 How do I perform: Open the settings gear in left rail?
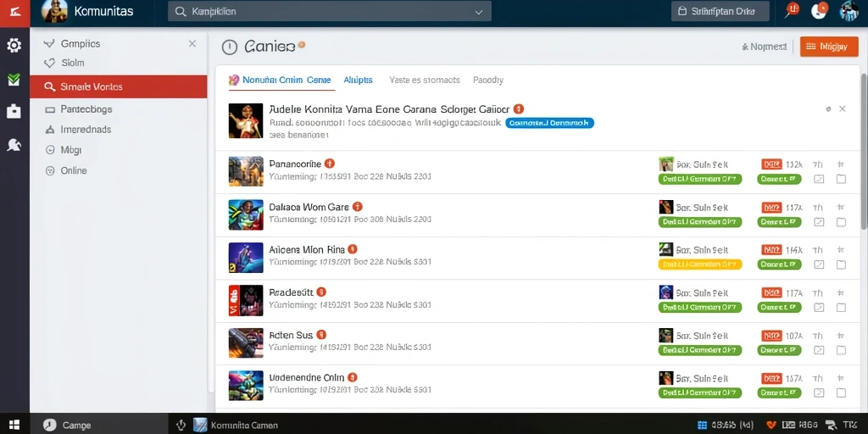pyautogui.click(x=14, y=46)
